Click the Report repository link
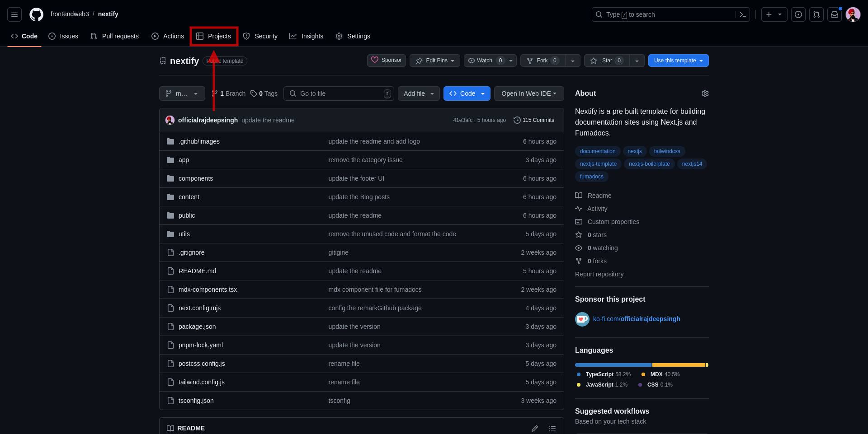 coord(599,274)
